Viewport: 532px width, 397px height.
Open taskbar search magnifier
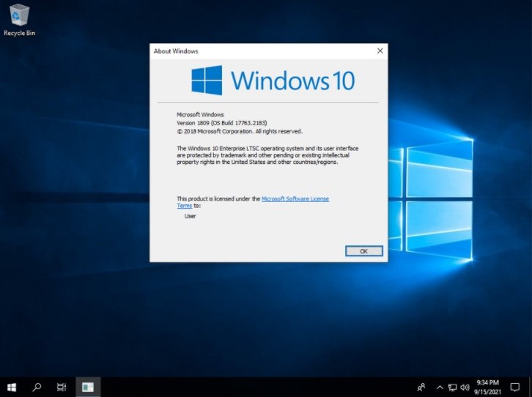point(37,387)
